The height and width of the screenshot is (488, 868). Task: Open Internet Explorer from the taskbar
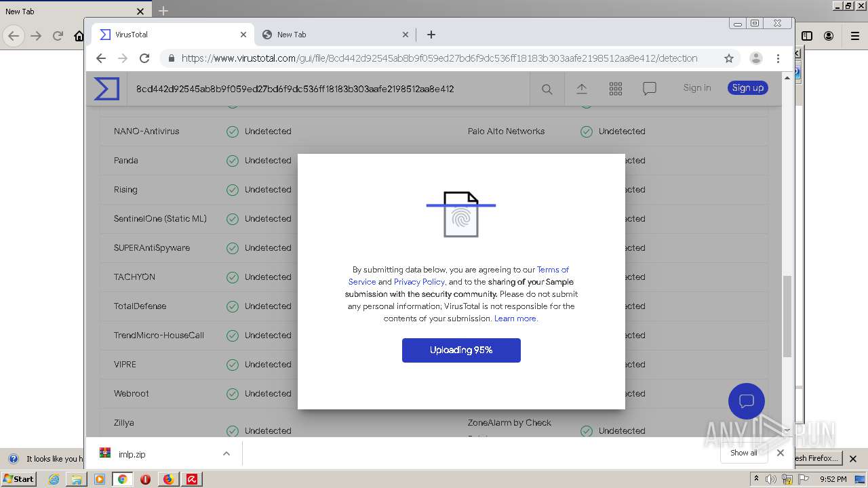click(x=54, y=479)
